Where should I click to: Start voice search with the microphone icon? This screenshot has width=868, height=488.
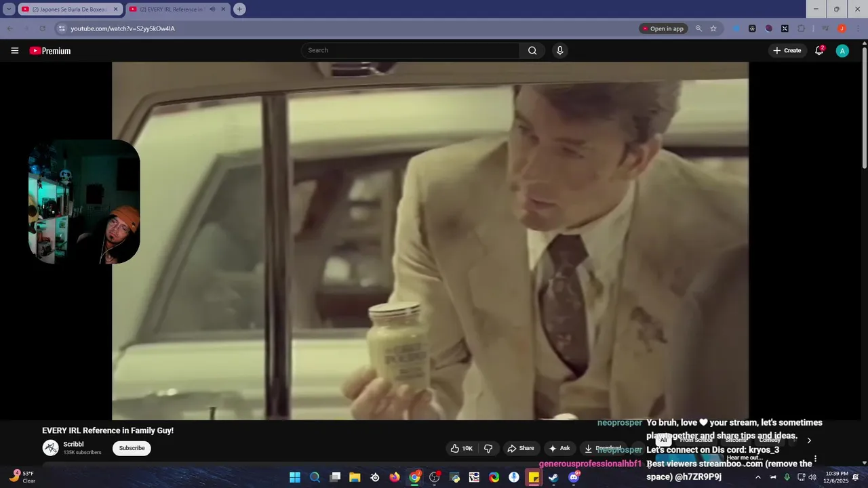(x=559, y=50)
